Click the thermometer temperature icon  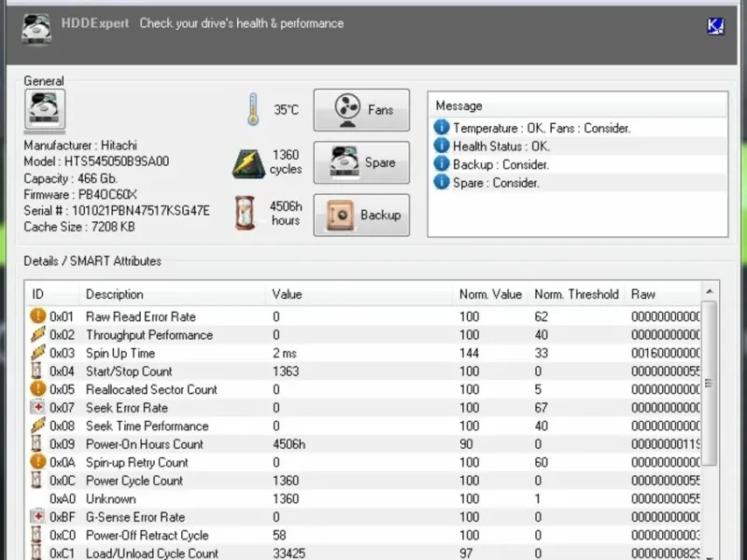(253, 109)
